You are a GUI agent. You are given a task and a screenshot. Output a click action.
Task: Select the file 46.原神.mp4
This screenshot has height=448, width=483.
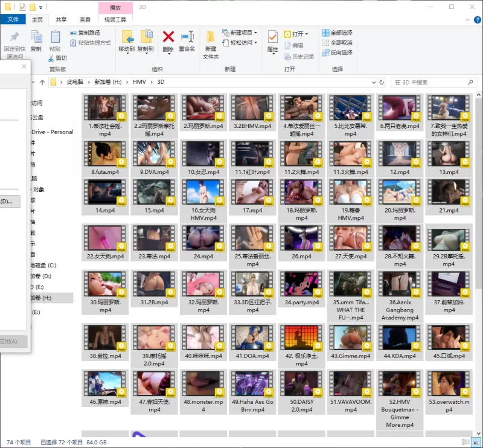(x=105, y=388)
